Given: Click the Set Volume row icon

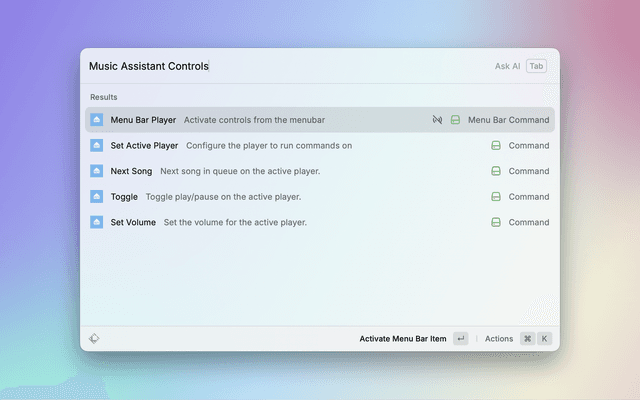Looking at the screenshot, I should (x=97, y=222).
